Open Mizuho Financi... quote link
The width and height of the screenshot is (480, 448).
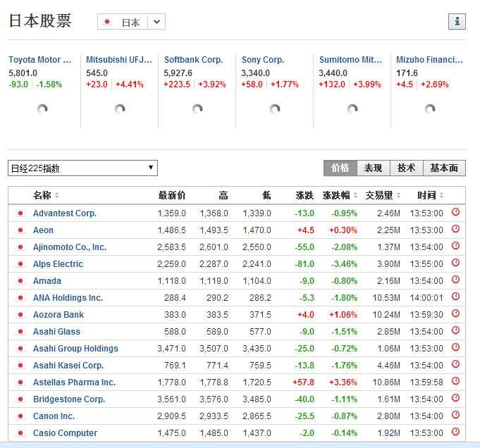[429, 60]
